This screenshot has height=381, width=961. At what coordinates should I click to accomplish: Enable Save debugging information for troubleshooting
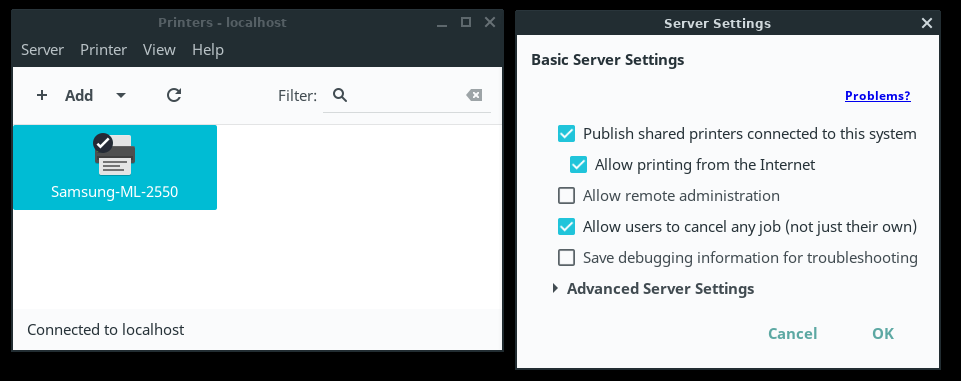tap(566, 258)
